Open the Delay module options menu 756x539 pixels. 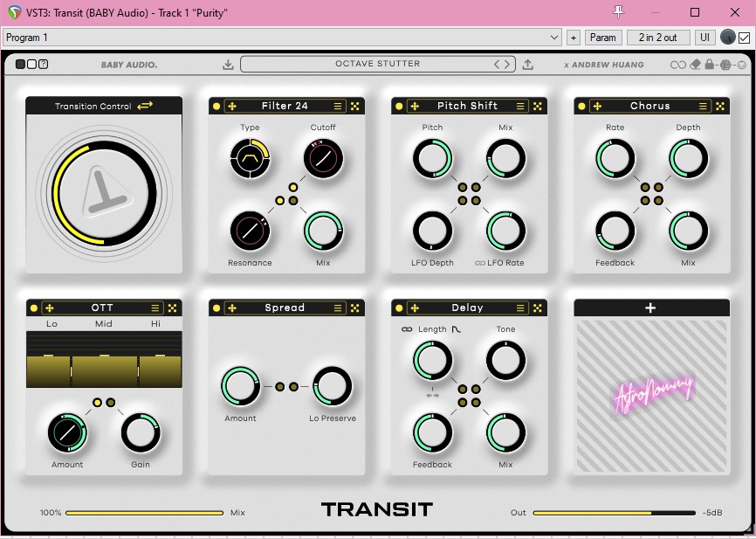pos(521,308)
